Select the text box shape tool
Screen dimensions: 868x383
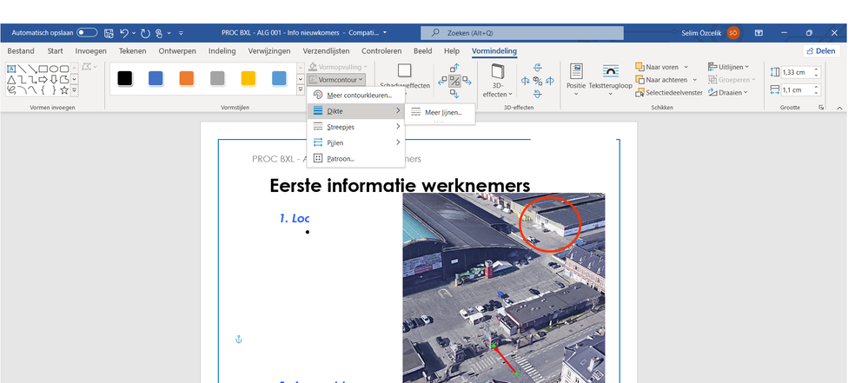pyautogui.click(x=11, y=69)
